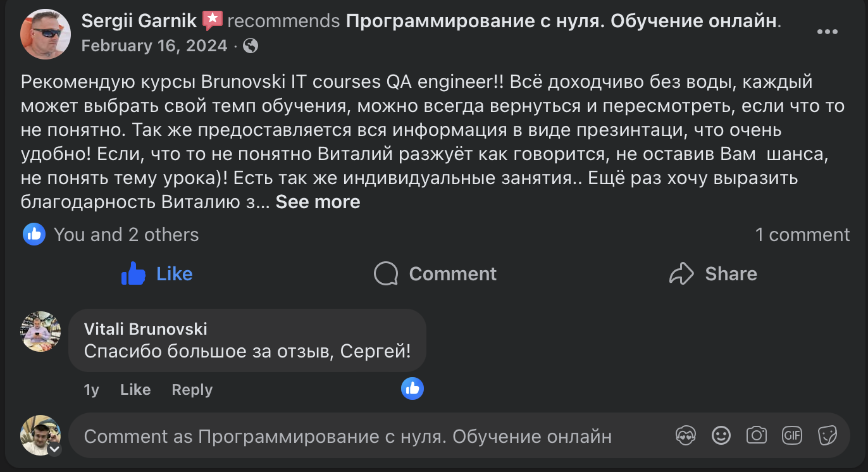Expand the post with See more
This screenshot has height=472, width=868.
point(318,201)
